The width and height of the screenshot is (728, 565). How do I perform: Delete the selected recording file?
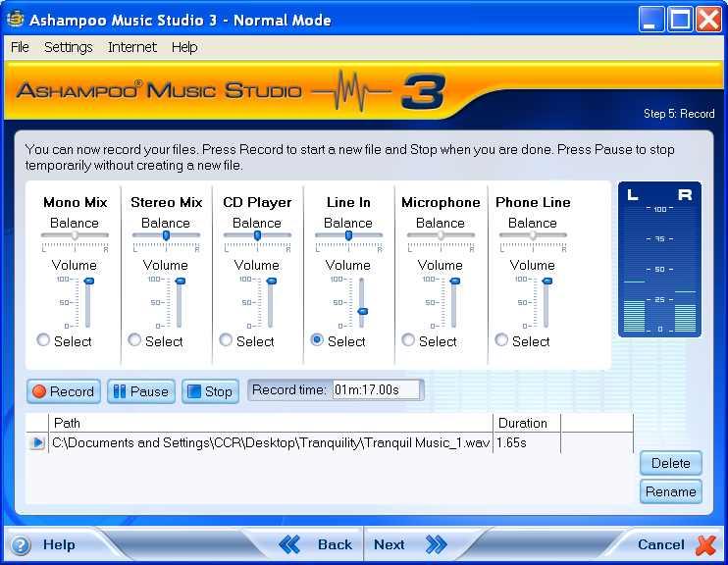(x=671, y=463)
